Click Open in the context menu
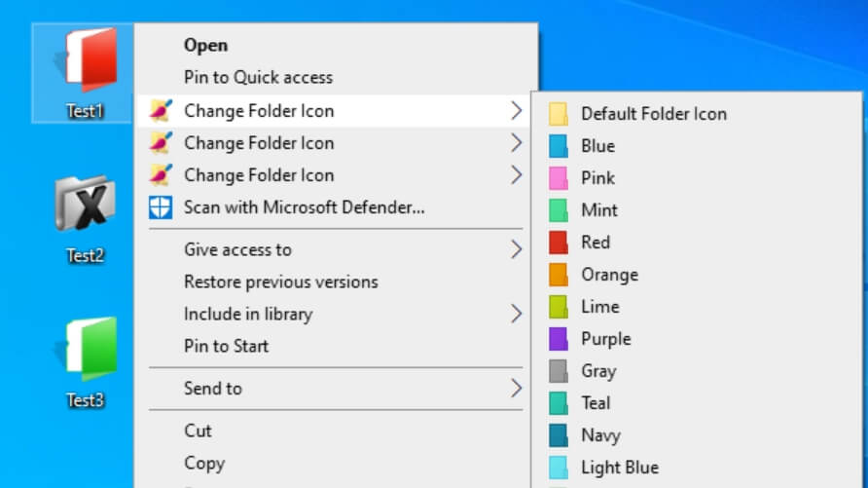The height and width of the screenshot is (488, 868). (x=205, y=45)
